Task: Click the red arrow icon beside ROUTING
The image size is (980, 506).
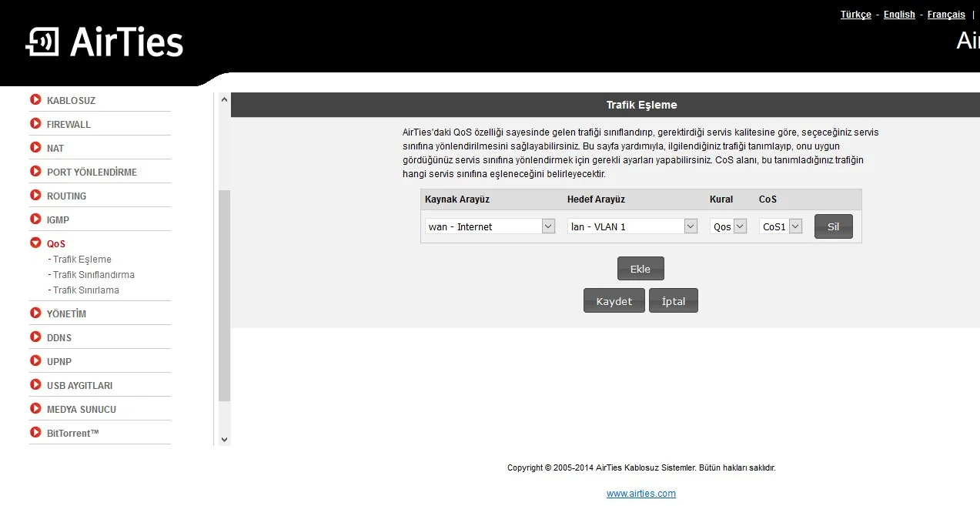Action: pos(35,195)
